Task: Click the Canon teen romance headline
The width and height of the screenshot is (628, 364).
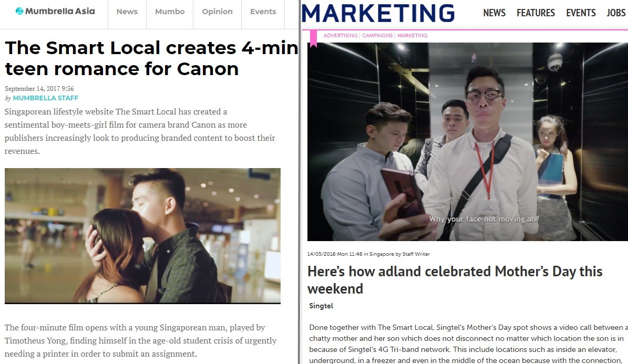Action: pos(151,58)
